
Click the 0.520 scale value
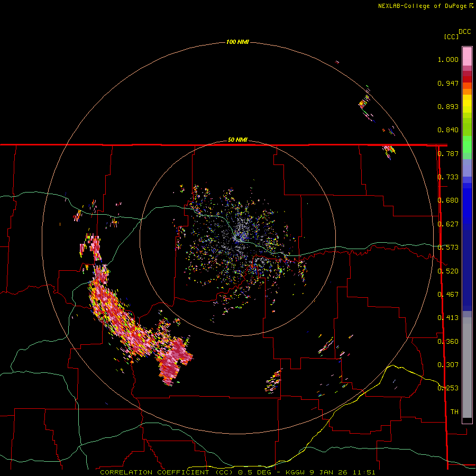[448, 271]
